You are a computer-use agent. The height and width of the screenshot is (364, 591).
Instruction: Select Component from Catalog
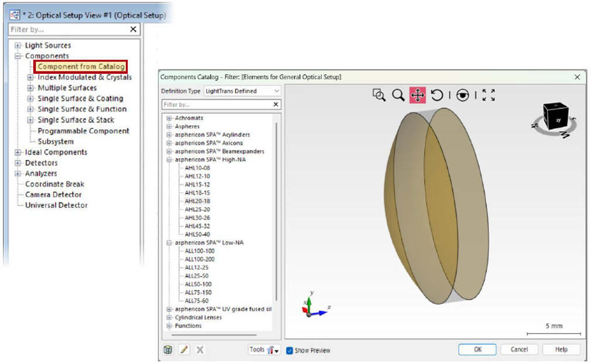click(81, 67)
